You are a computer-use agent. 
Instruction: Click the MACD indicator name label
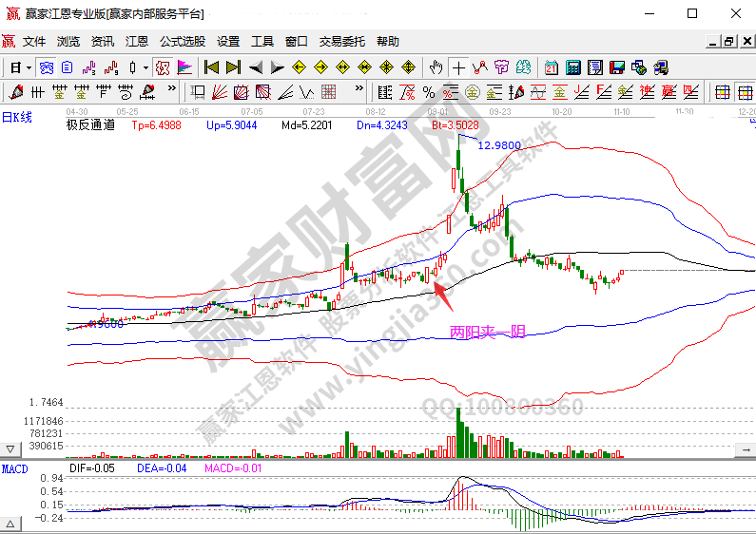tap(14, 468)
